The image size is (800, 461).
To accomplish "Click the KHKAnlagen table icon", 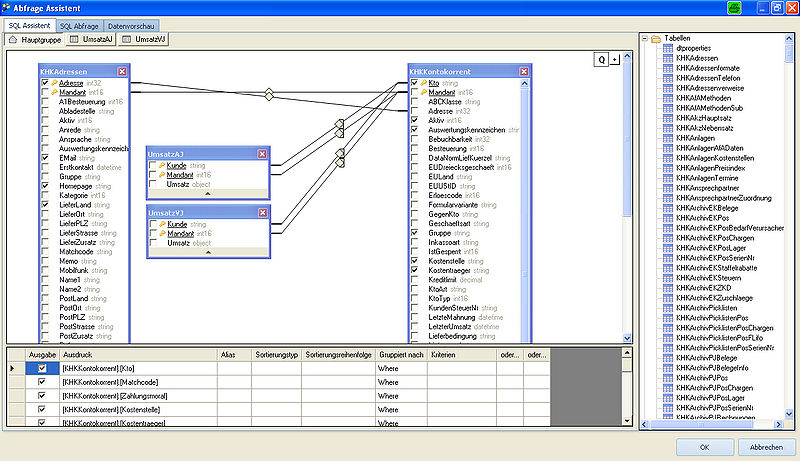I will pyautogui.click(x=668, y=138).
